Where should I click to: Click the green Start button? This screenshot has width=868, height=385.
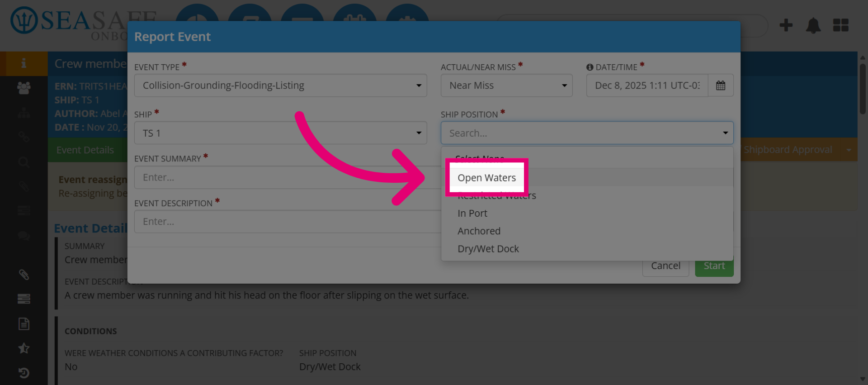click(714, 266)
